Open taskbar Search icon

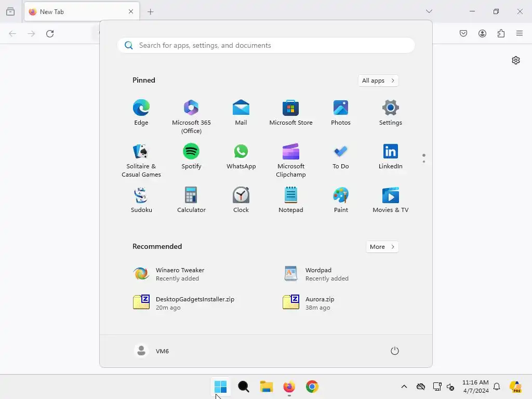point(243,387)
